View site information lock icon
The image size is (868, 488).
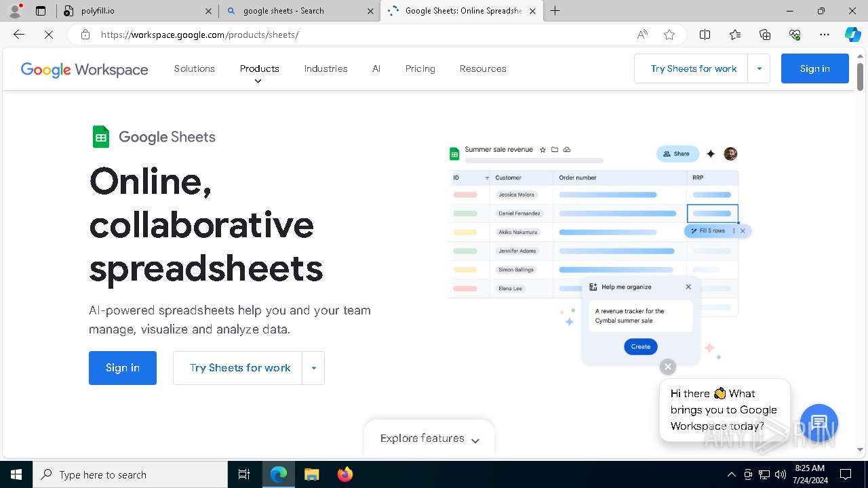pyautogui.click(x=85, y=35)
